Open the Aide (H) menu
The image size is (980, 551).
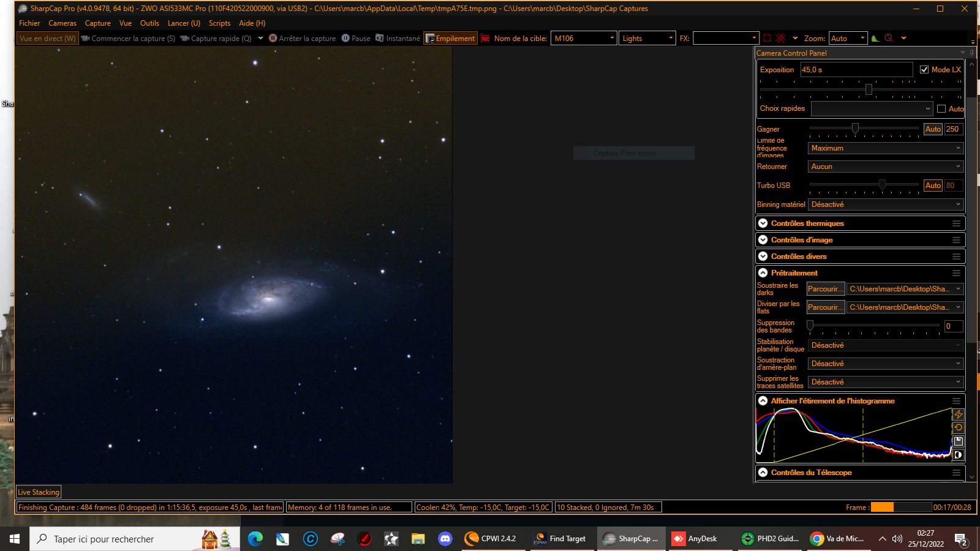pos(252,23)
